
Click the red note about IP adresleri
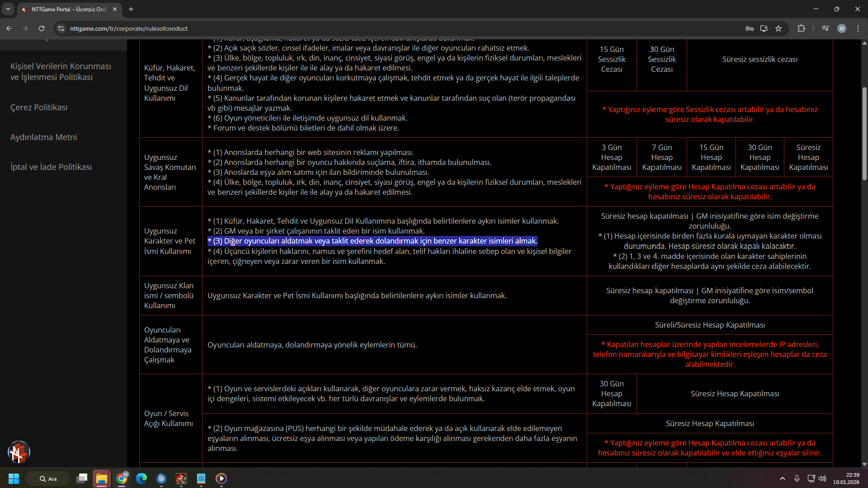[x=710, y=354]
